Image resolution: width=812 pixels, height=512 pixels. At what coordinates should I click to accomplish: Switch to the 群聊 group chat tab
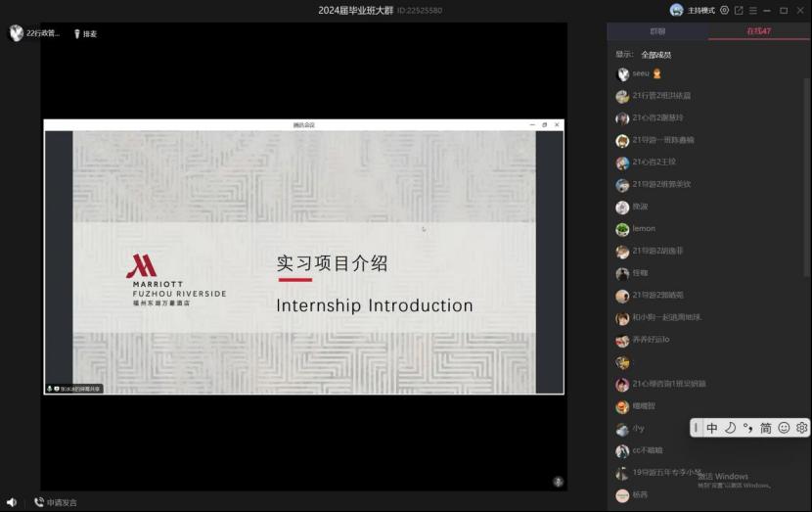tap(657, 31)
